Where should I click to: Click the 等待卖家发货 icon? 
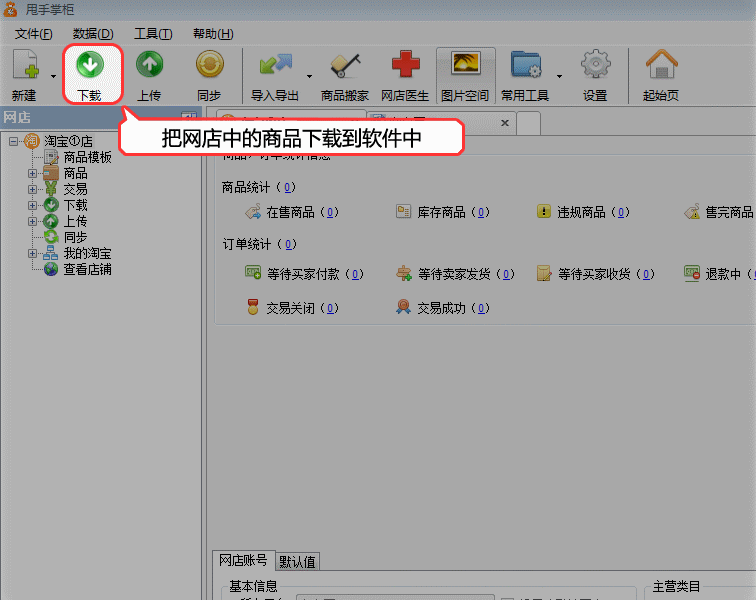click(404, 273)
